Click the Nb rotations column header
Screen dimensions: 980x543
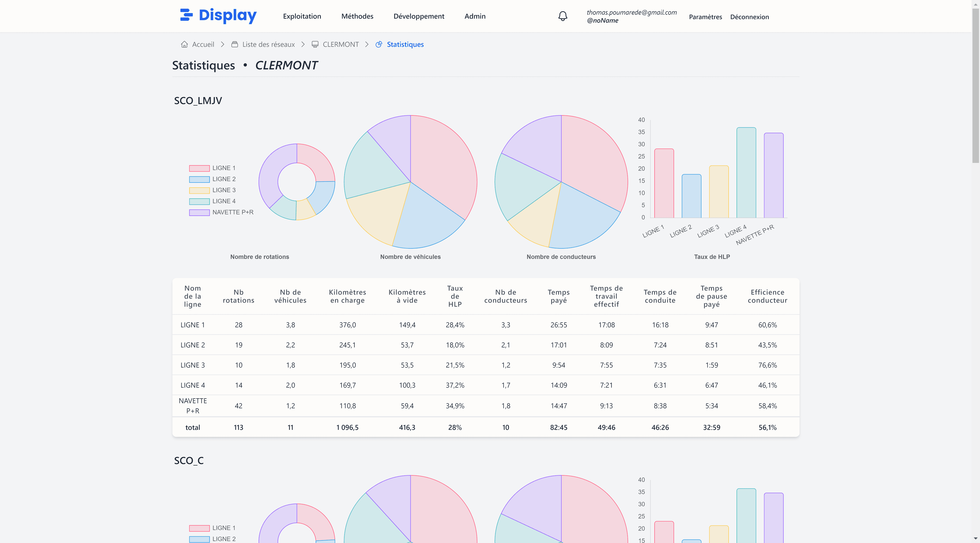coord(239,296)
